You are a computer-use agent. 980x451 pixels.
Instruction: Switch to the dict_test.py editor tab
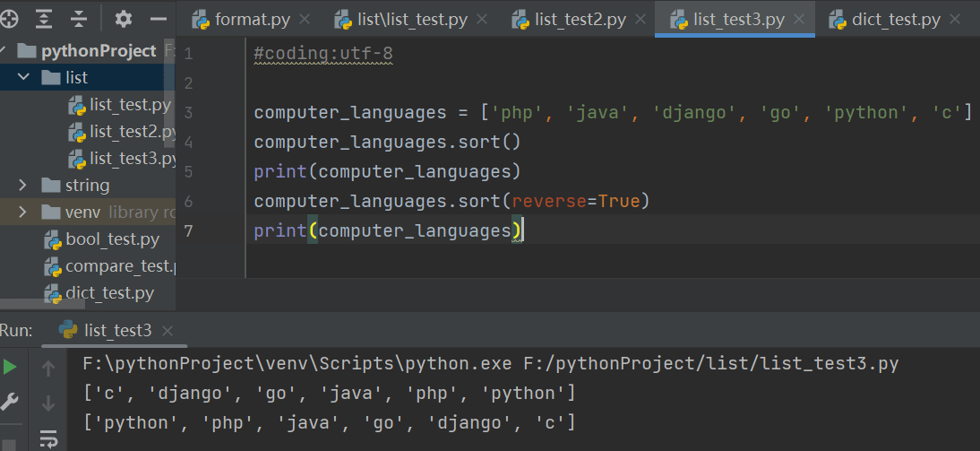coord(897,20)
